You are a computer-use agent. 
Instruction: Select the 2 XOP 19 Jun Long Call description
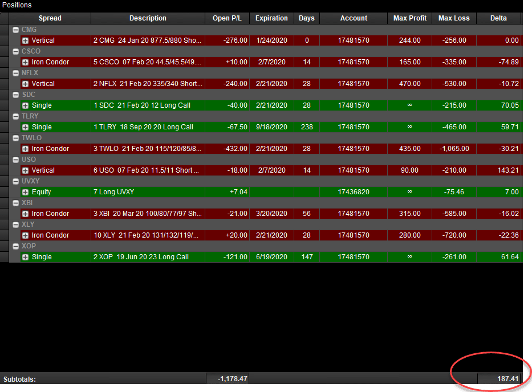coord(148,257)
